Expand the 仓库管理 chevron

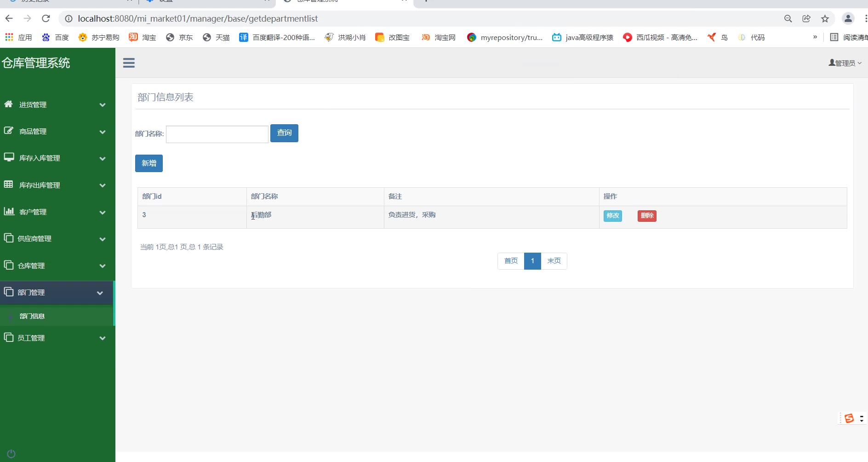103,266
